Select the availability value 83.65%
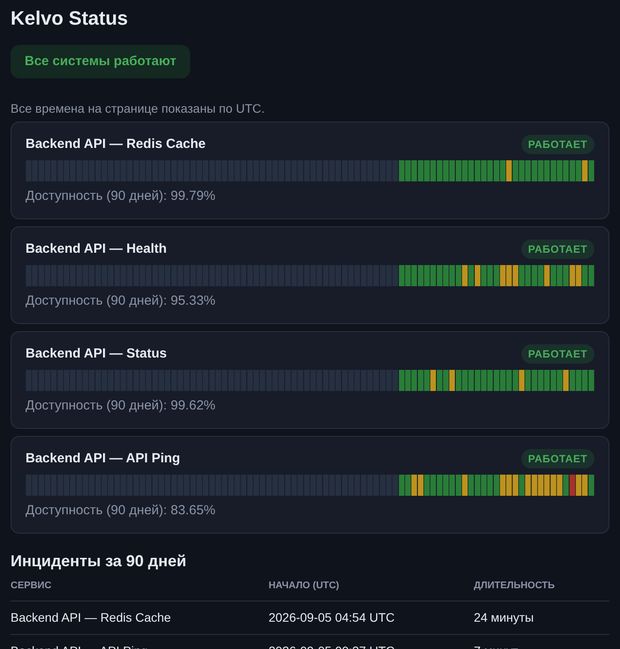This screenshot has width=620, height=649. tap(193, 510)
